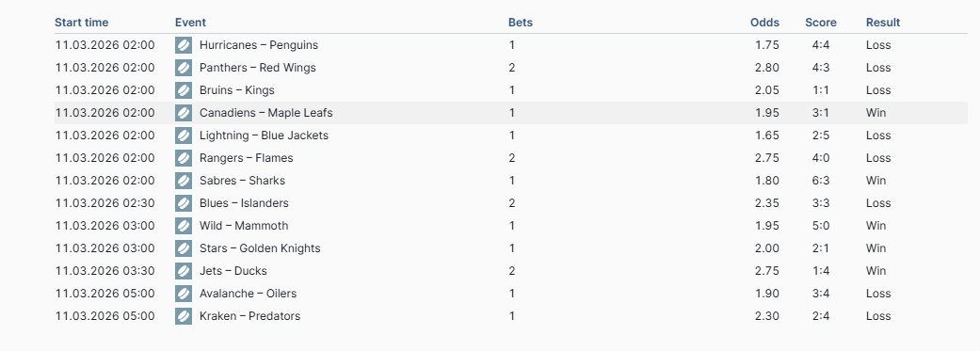The width and height of the screenshot is (980, 351).
Task: Sort by the Event column header
Action: click(x=190, y=23)
